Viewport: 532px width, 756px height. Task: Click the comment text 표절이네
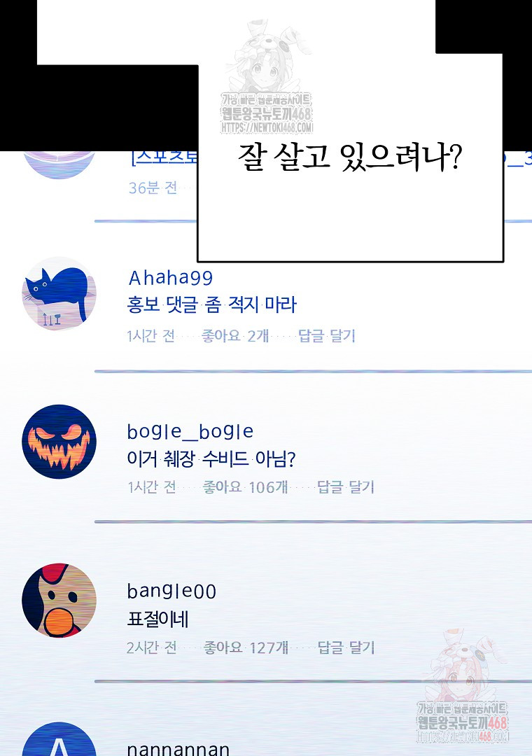[157, 619]
